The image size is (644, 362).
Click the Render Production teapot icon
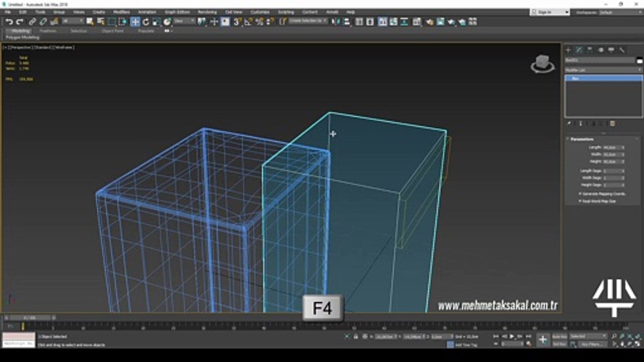coord(451,22)
